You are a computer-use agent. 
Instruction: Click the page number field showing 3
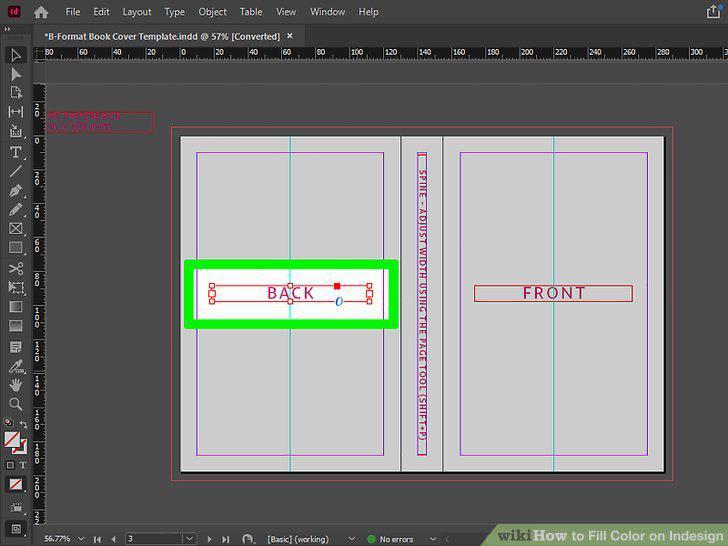153,539
